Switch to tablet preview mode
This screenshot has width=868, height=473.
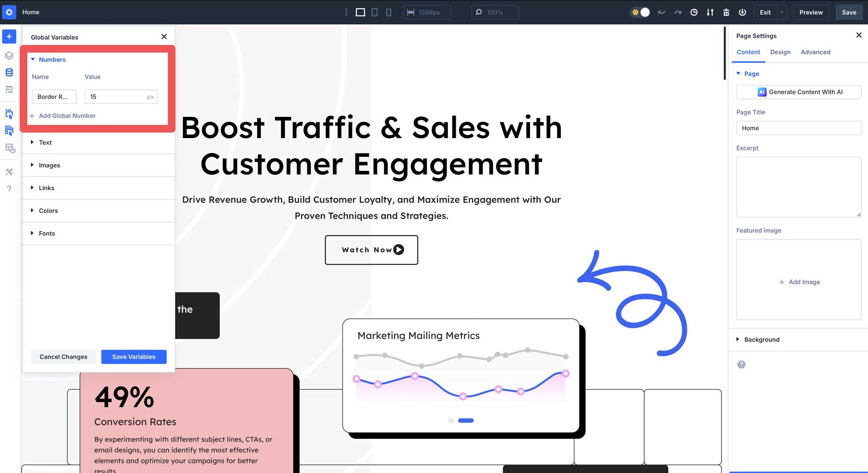tap(374, 12)
